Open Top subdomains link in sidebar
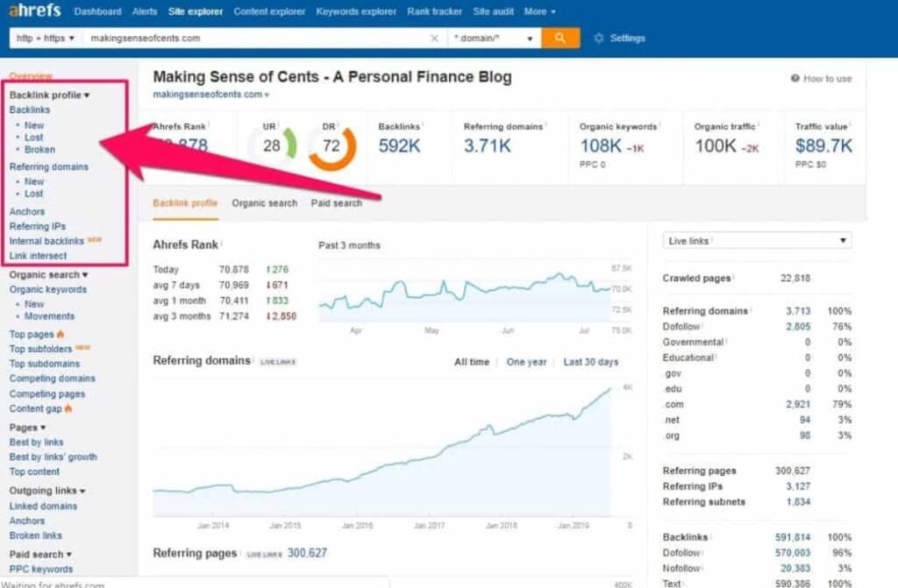Image resolution: width=898 pixels, height=588 pixels. click(45, 365)
